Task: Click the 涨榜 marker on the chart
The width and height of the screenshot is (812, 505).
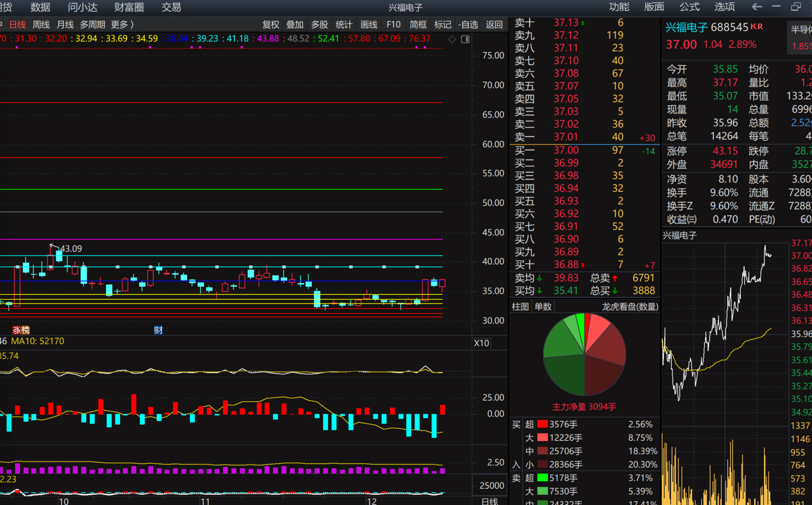Action: (21, 330)
